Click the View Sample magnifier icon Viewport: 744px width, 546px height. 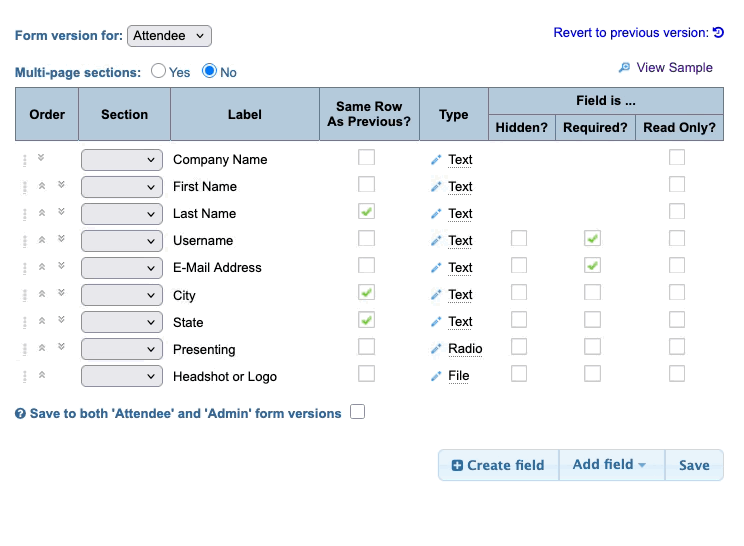[x=625, y=68]
